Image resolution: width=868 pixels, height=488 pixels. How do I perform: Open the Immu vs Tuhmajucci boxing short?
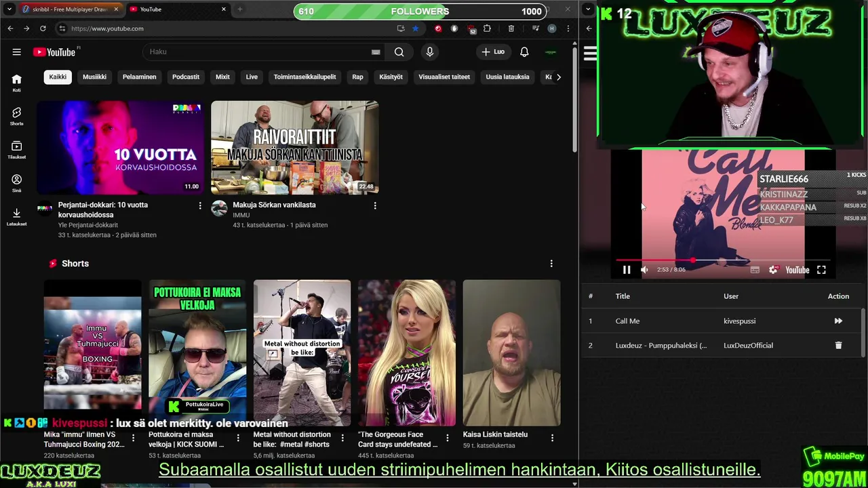coord(93,352)
